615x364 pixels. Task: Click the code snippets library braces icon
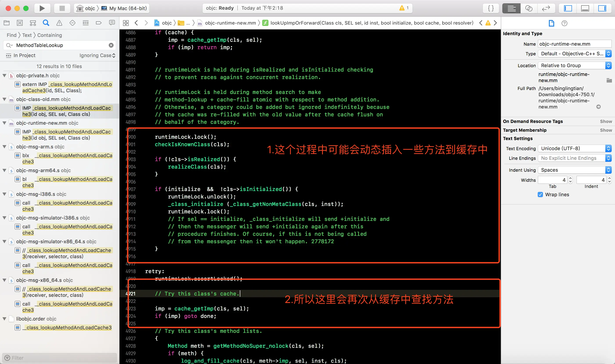point(491,8)
